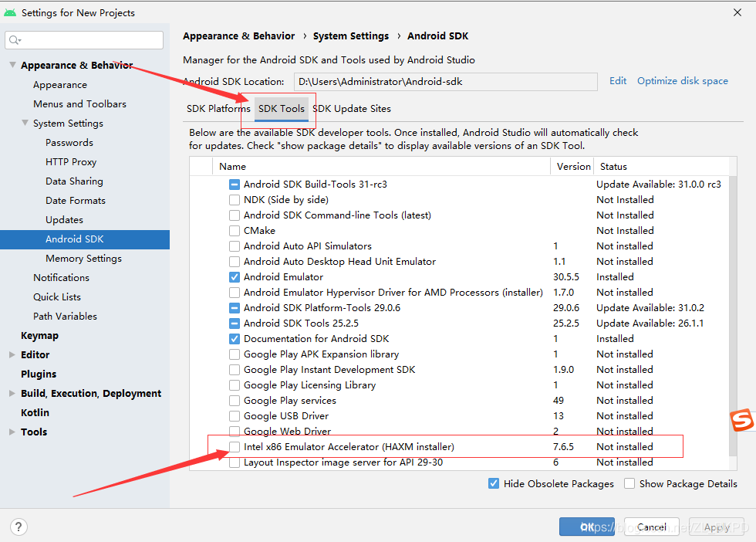Collapse the System Settings tree node

pyautogui.click(x=25, y=123)
